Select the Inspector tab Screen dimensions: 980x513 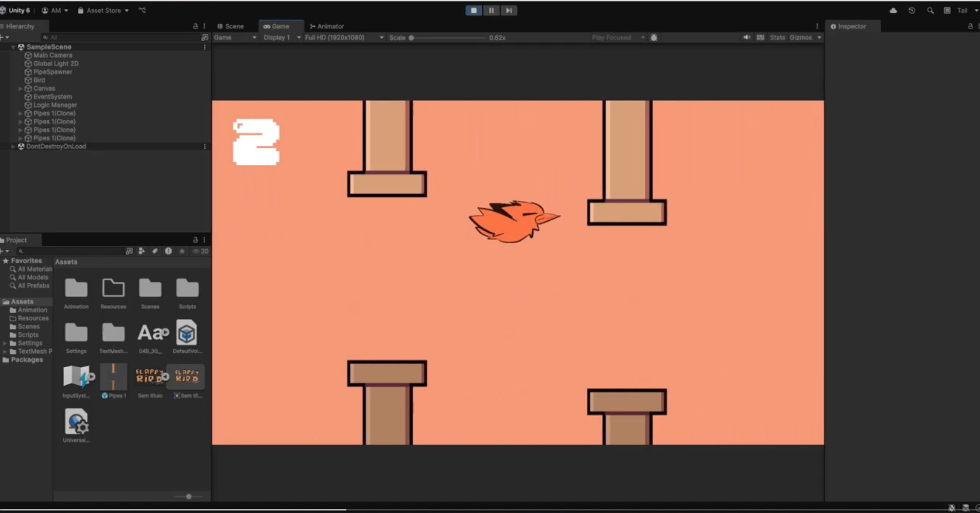pyautogui.click(x=852, y=26)
